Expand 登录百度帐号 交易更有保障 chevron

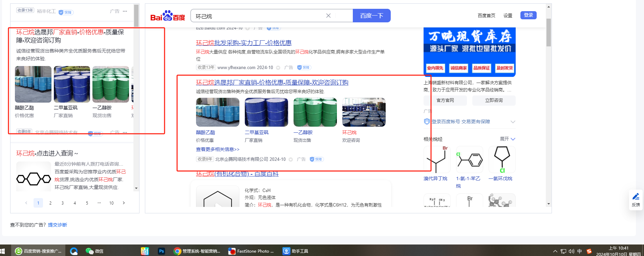coord(513,122)
